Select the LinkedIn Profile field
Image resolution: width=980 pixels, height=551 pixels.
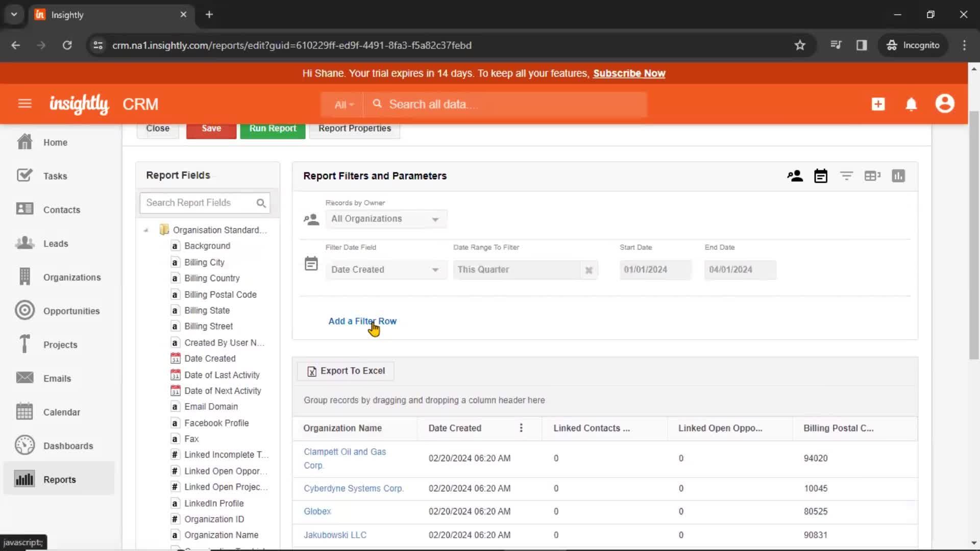pos(214,503)
